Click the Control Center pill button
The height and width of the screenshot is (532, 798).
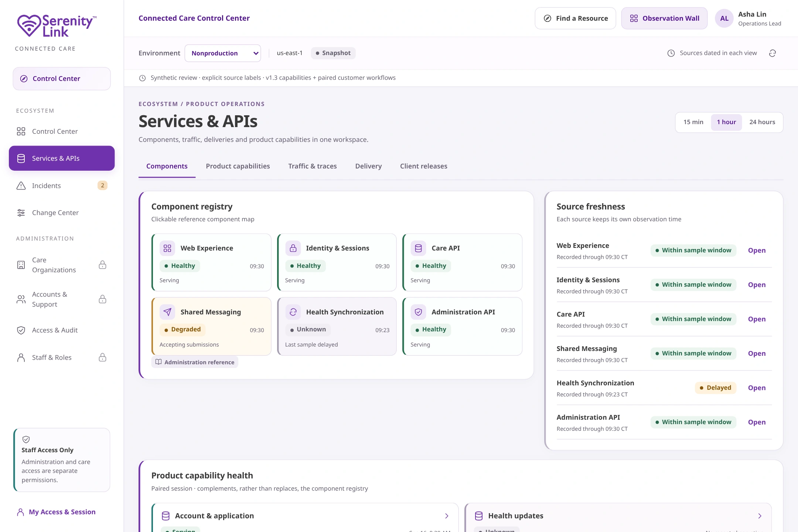[x=62, y=79]
